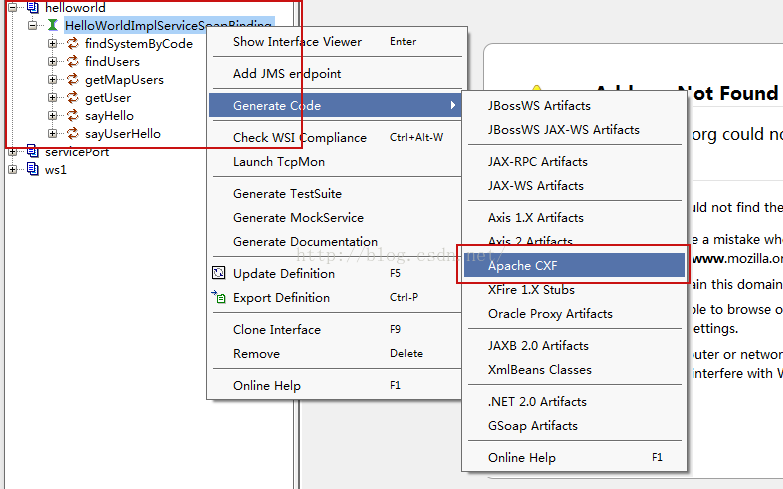Select the getMapUsers tree row
Viewport: 783px width, 489px height.
pos(124,79)
